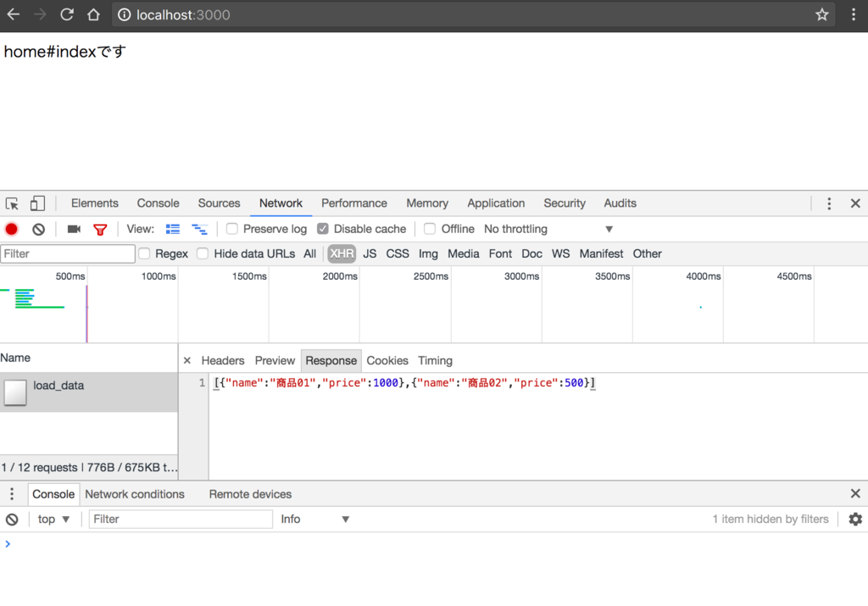The height and width of the screenshot is (606, 868).
Task: Open the Cookies tab
Action: click(x=387, y=361)
